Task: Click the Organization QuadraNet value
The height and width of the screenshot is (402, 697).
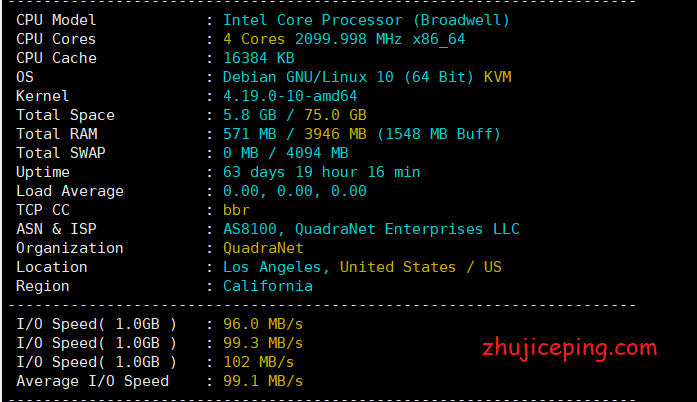Action: point(263,248)
